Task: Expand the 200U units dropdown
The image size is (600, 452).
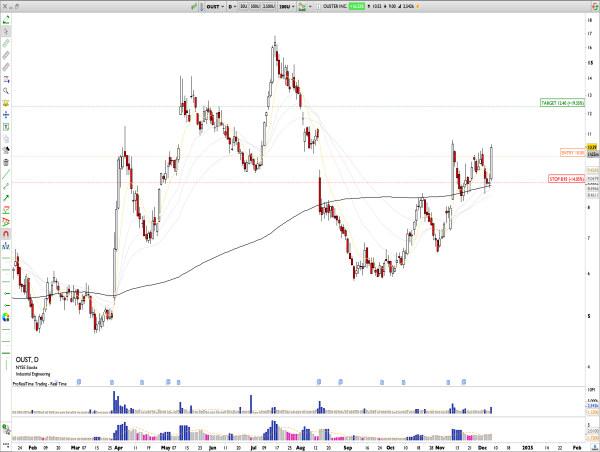Action: [x=287, y=7]
